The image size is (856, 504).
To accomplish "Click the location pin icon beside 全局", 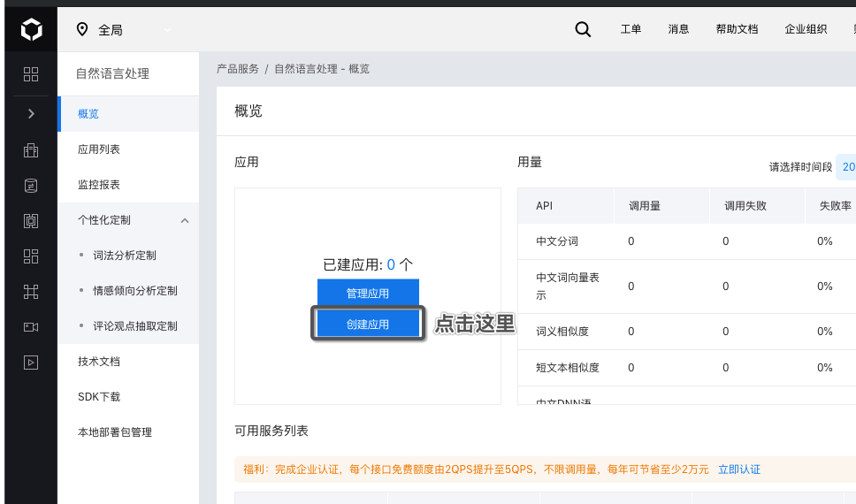I will point(82,29).
